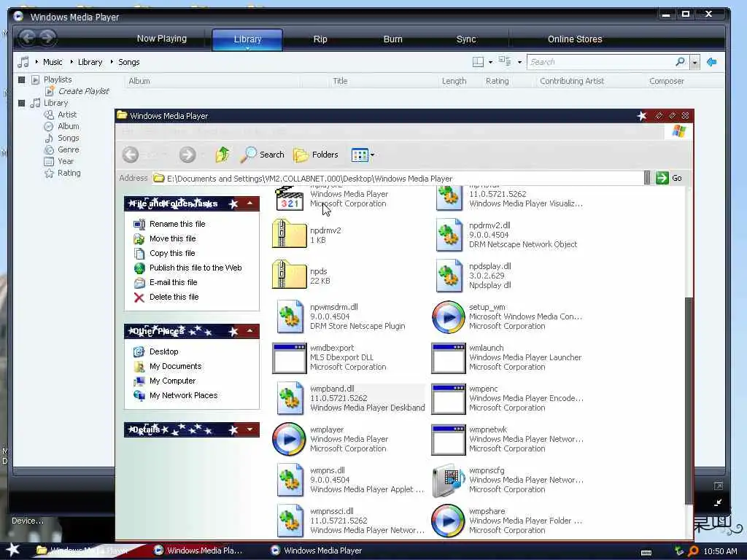Go up one folder level in Explorer
747x560 pixels.
(x=222, y=155)
